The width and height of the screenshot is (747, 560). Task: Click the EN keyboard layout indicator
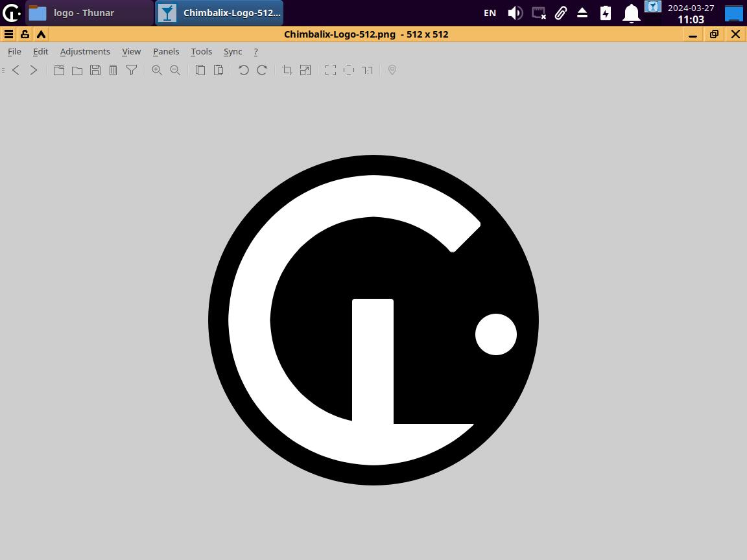490,13
